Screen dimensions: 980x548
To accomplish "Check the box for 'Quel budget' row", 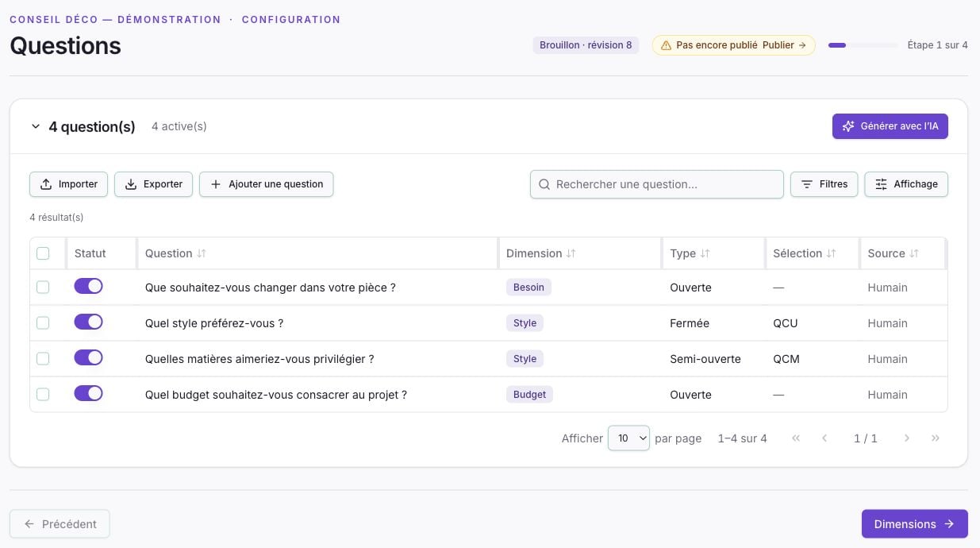I will (43, 395).
